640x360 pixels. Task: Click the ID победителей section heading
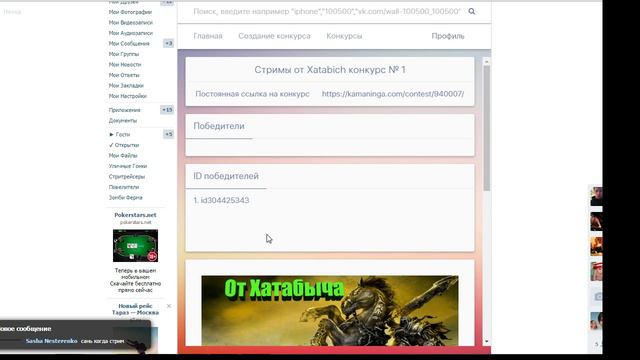[226, 176]
